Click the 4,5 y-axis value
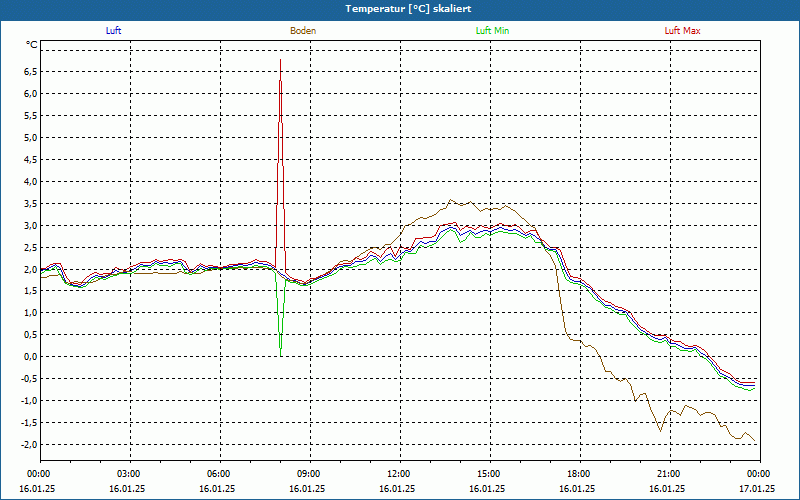 coord(31,160)
